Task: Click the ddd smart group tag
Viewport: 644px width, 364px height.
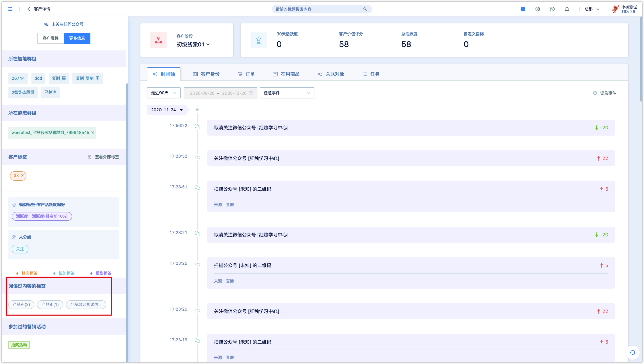Action: pos(38,78)
